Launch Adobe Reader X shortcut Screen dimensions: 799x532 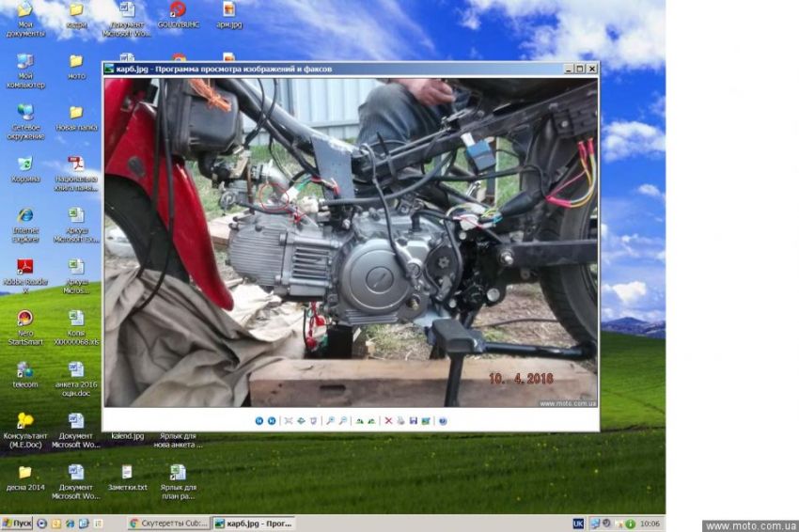[25, 276]
